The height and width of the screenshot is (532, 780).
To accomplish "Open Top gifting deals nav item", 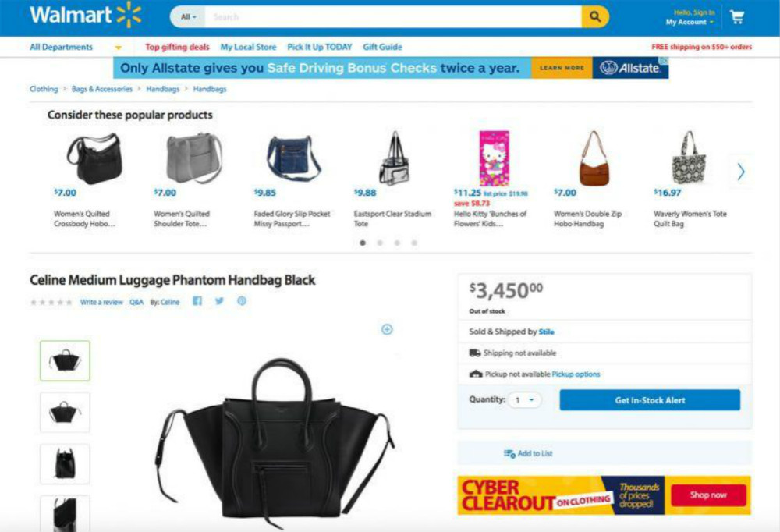I will pos(177,47).
